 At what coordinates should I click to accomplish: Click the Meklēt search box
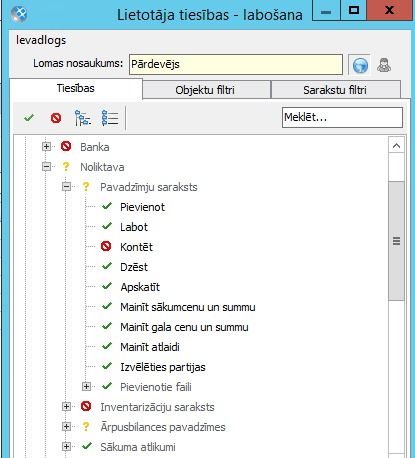(x=342, y=117)
